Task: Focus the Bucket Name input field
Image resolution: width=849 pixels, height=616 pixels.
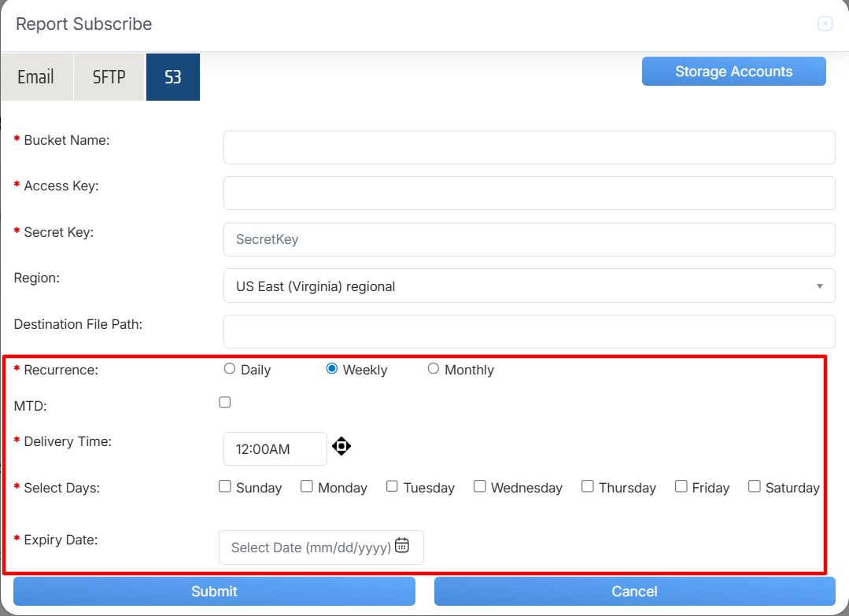Action: (529, 148)
